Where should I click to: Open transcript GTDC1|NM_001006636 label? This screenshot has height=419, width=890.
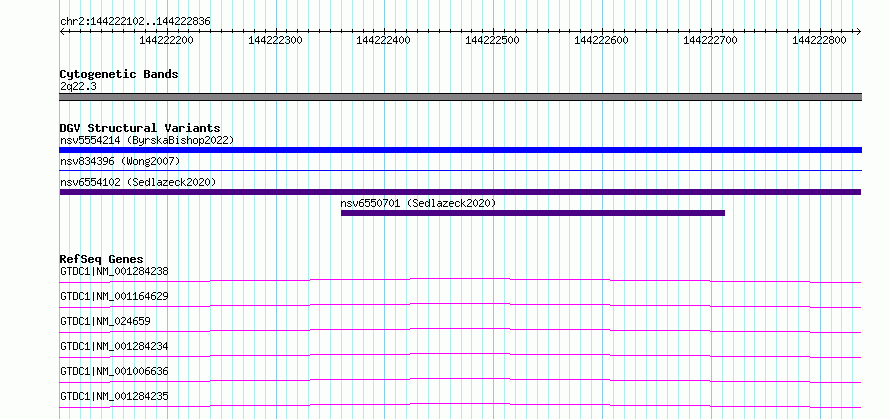115,371
